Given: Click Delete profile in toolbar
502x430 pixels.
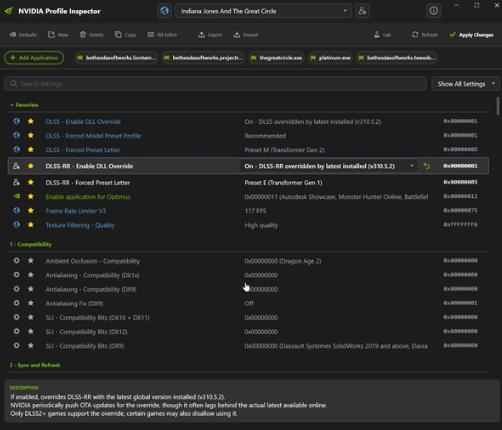Looking at the screenshot, I should tap(91, 35).
